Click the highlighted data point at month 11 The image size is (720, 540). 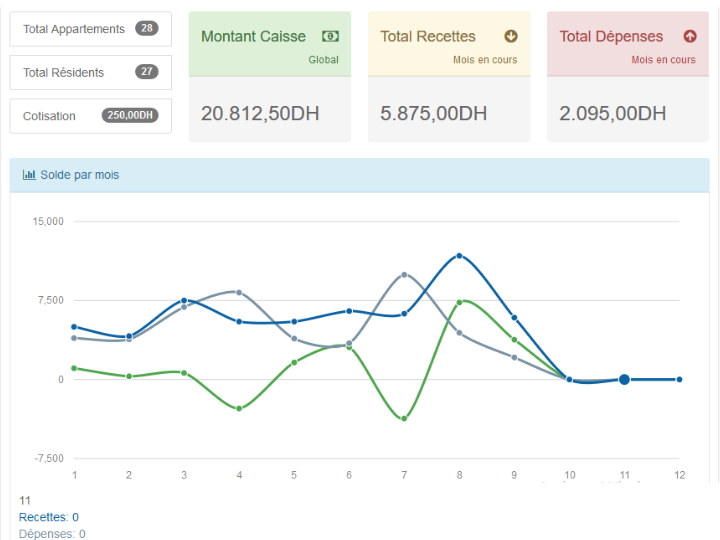pyautogui.click(x=624, y=379)
